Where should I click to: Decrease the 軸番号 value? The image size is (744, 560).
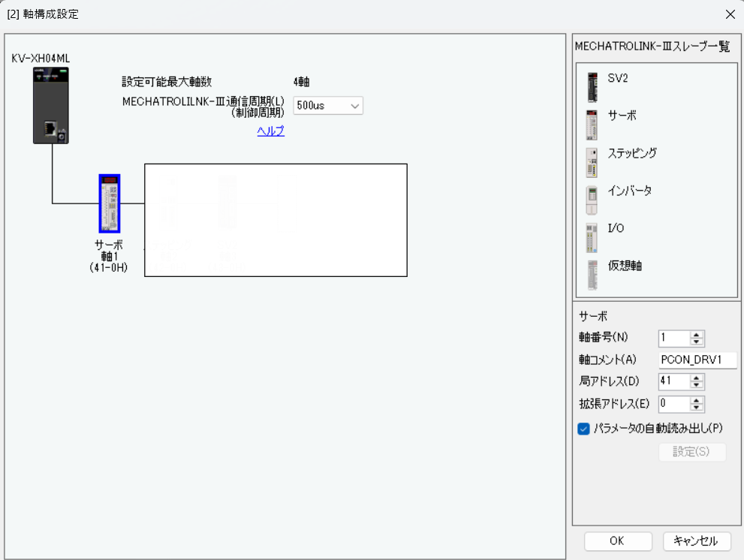(696, 342)
